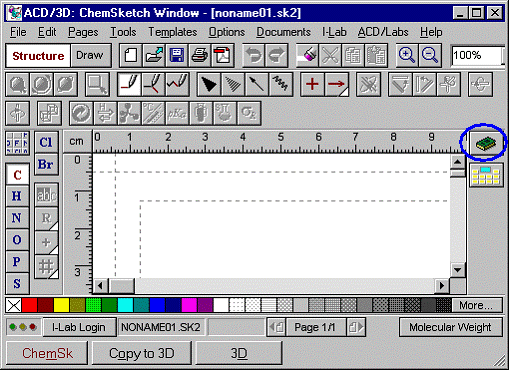Image resolution: width=509 pixels, height=370 pixels.
Task: Select the Nitrogen atom button
Action: click(17, 218)
